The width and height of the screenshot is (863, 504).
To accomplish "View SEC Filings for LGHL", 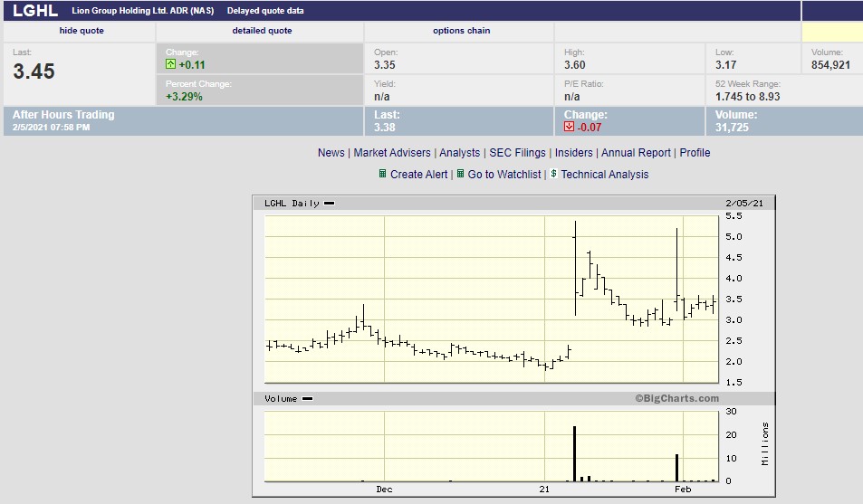I will click(x=517, y=153).
